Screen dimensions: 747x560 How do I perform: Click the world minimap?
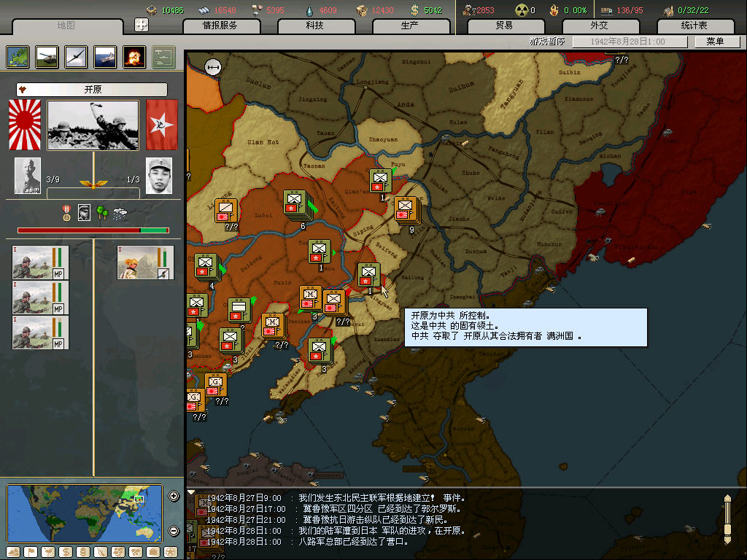pyautogui.click(x=85, y=513)
